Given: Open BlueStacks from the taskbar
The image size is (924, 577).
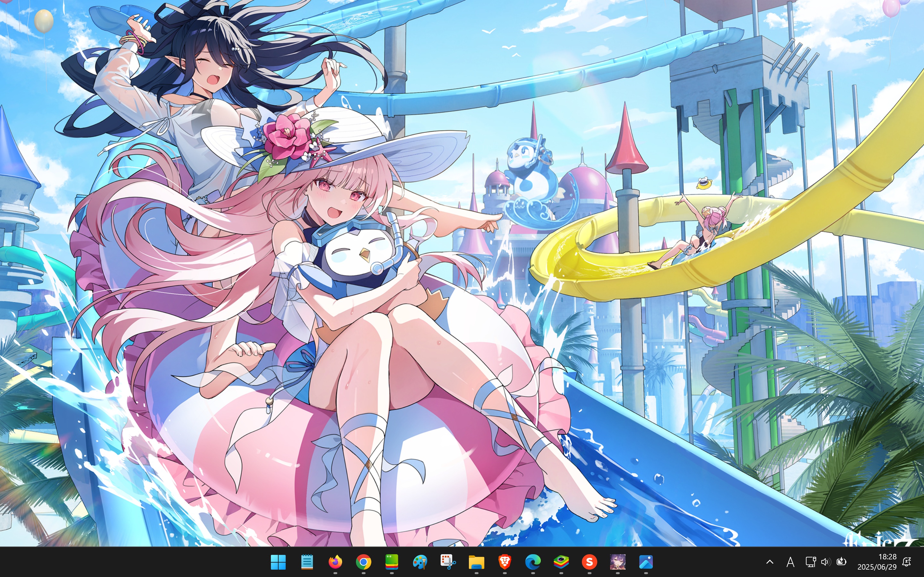Looking at the screenshot, I should (561, 562).
